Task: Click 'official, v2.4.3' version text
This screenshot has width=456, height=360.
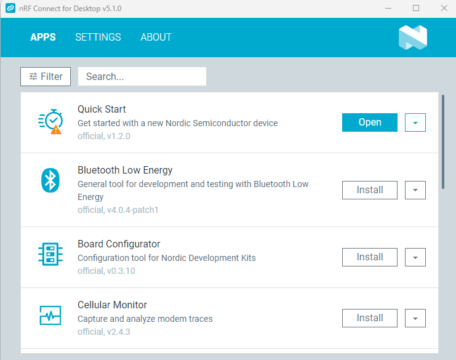Action: tap(104, 332)
